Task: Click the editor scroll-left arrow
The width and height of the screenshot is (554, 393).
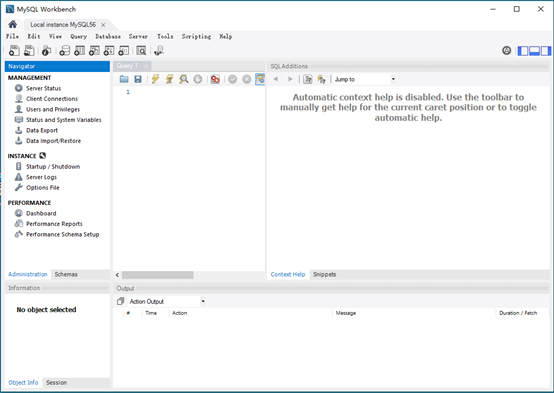Action: [x=117, y=275]
